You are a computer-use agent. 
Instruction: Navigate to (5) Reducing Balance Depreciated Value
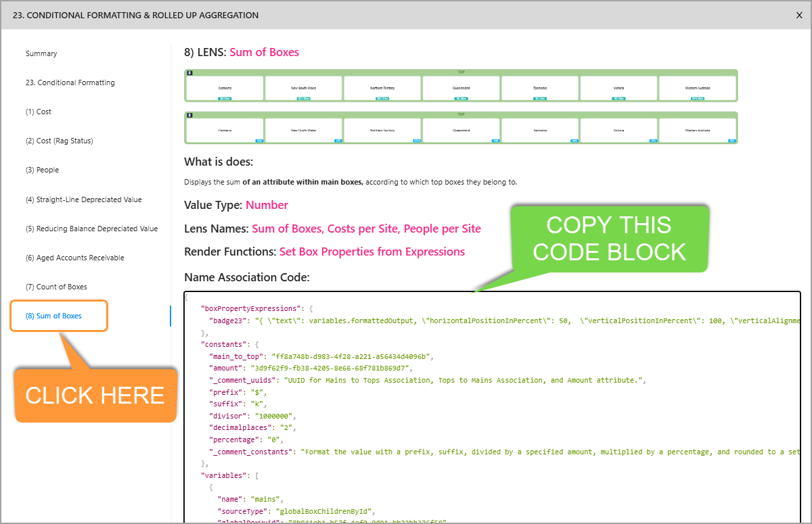tap(91, 229)
